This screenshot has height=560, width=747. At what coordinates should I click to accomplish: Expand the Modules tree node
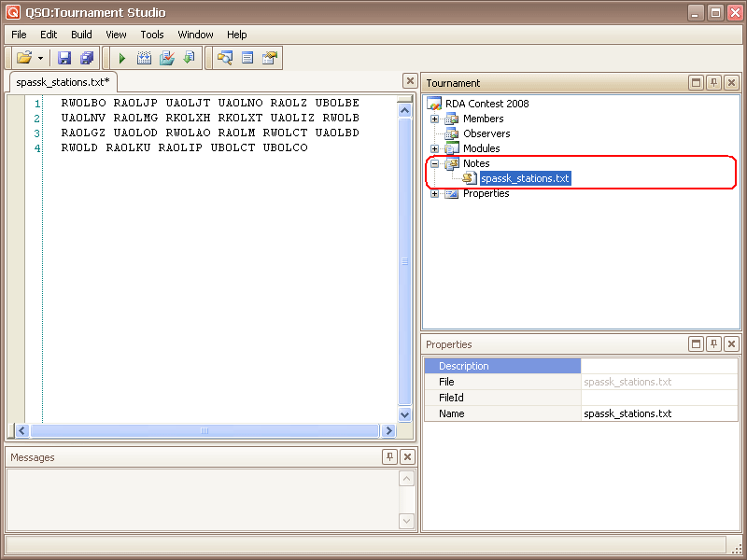[x=434, y=148]
